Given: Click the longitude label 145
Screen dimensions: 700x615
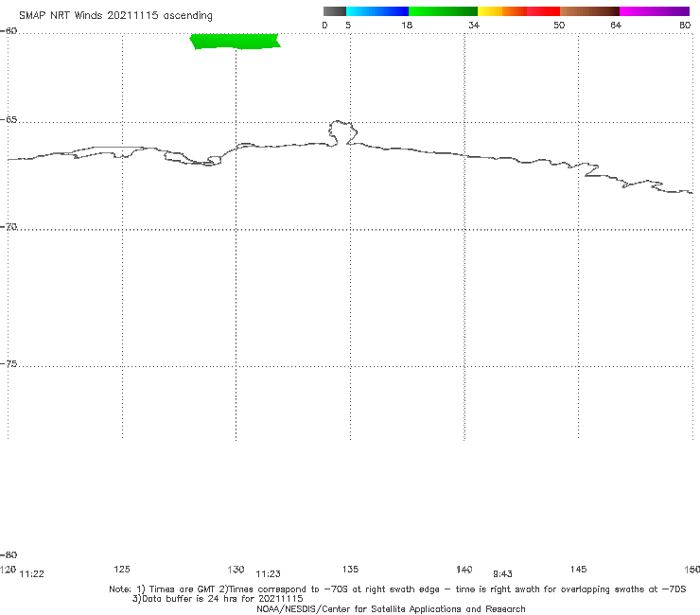Looking at the screenshot, I should (579, 569).
